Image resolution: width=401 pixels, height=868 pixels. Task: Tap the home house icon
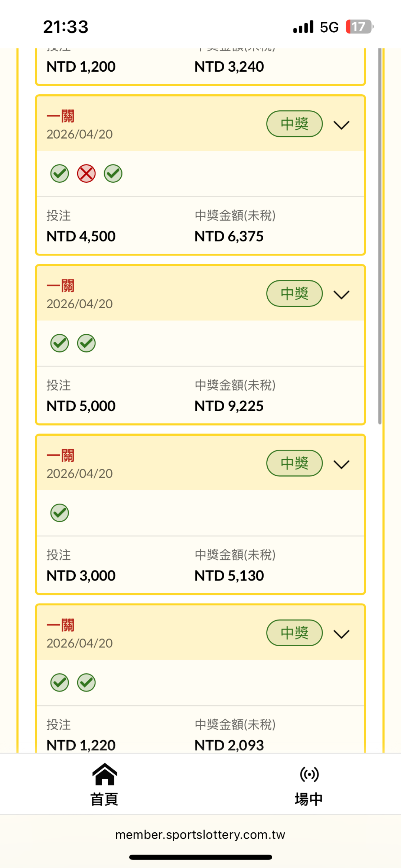[x=105, y=774]
